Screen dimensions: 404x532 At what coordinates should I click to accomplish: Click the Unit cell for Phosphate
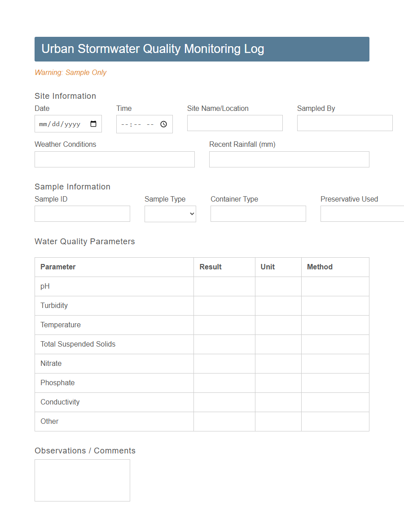(x=278, y=383)
